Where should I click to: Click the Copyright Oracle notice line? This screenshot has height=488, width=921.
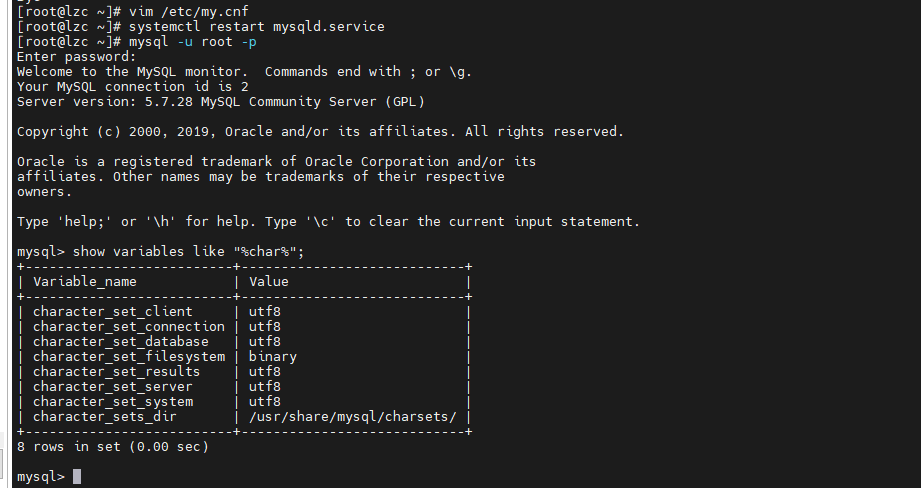320,132
